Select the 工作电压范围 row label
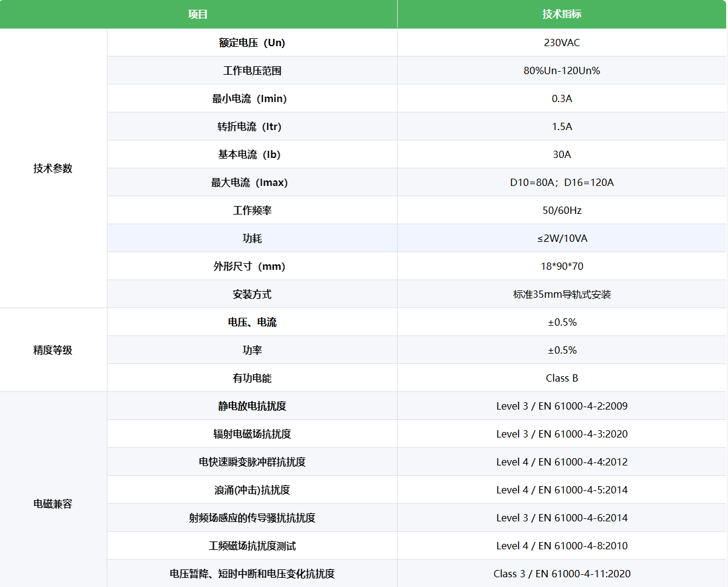The image size is (728, 587). pyautogui.click(x=252, y=70)
